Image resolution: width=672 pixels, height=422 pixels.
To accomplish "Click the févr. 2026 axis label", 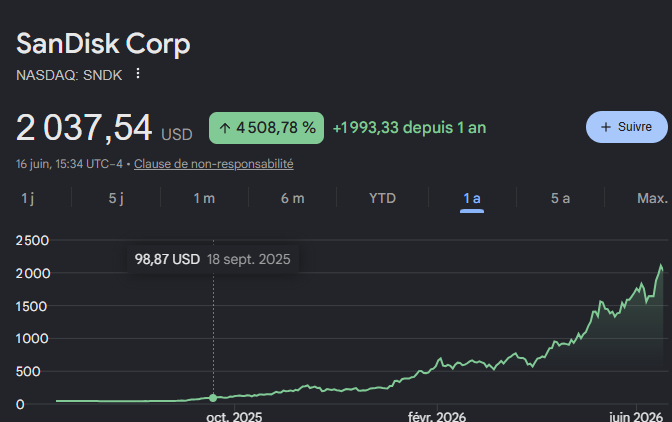I will point(437,416).
